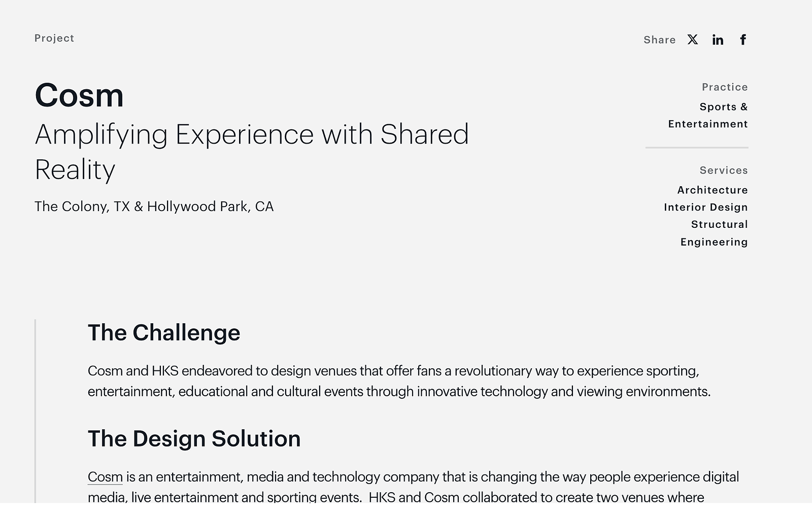The height and width of the screenshot is (515, 812).
Task: Click the Design Solution paragraph text
Action: pyautogui.click(x=413, y=487)
